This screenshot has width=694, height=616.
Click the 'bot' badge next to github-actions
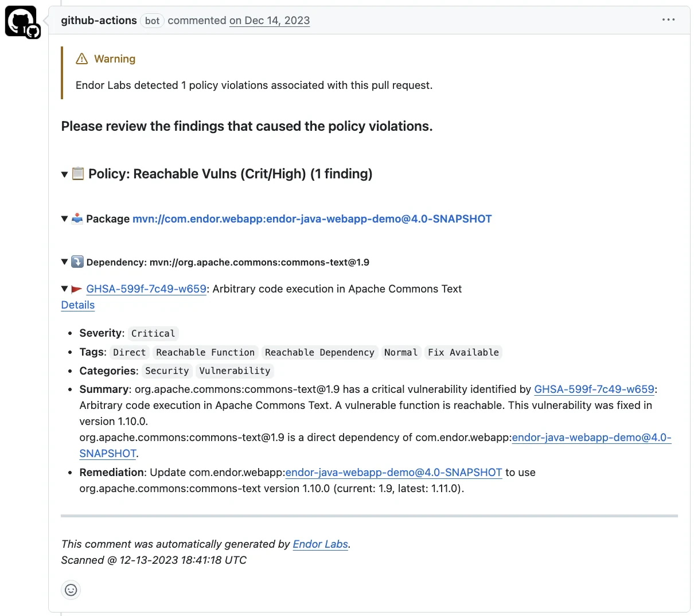pyautogui.click(x=152, y=21)
